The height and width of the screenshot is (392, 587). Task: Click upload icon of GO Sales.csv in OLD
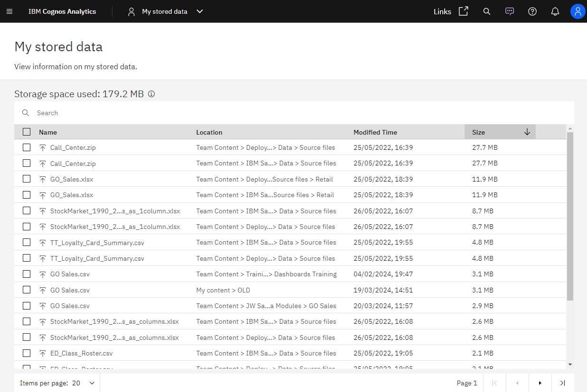point(43,290)
